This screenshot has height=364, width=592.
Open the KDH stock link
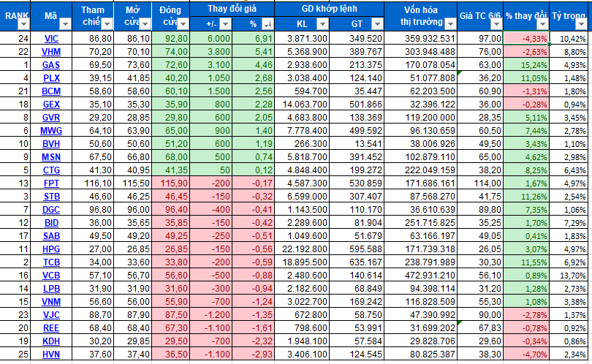(x=51, y=341)
